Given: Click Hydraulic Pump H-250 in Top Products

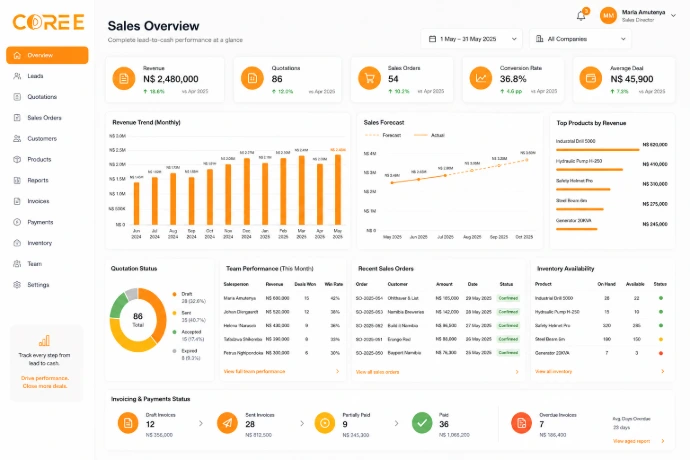Looking at the screenshot, I should (x=579, y=161).
